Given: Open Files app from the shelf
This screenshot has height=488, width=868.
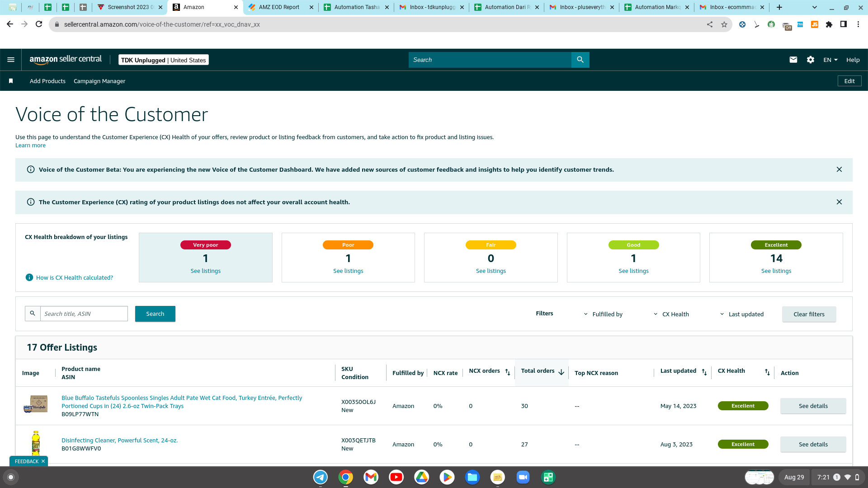Looking at the screenshot, I should pyautogui.click(x=472, y=477).
